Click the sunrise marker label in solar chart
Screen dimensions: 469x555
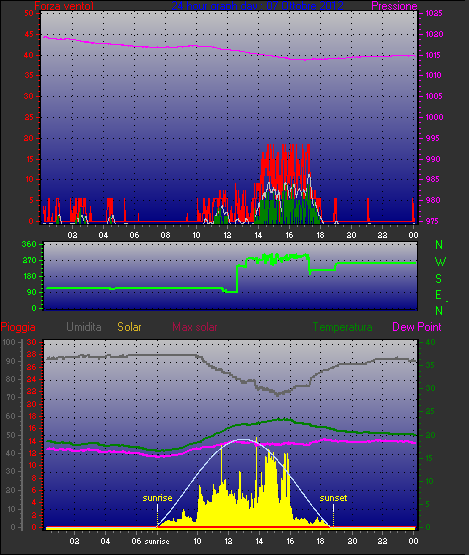[x=157, y=498]
